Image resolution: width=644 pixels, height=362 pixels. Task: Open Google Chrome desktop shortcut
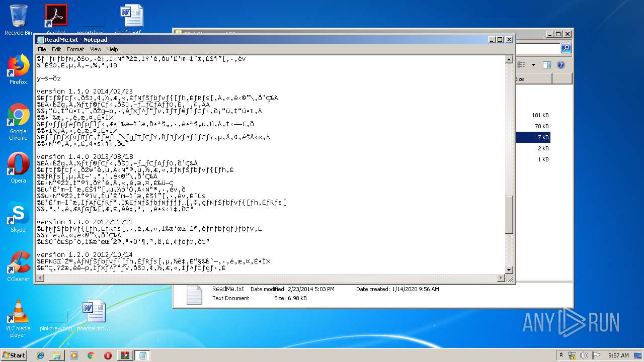tap(18, 122)
